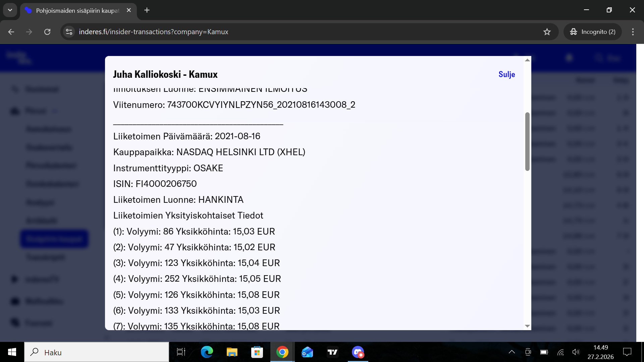
Task: Open the Windows Start menu
Action: click(12, 352)
